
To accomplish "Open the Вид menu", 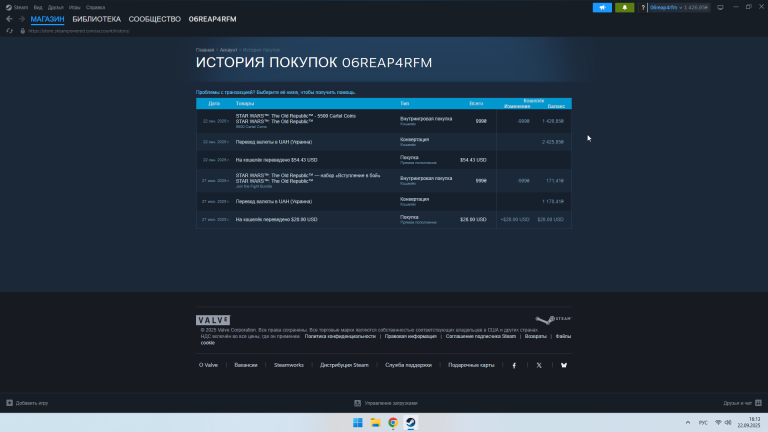I will pyautogui.click(x=38, y=7).
